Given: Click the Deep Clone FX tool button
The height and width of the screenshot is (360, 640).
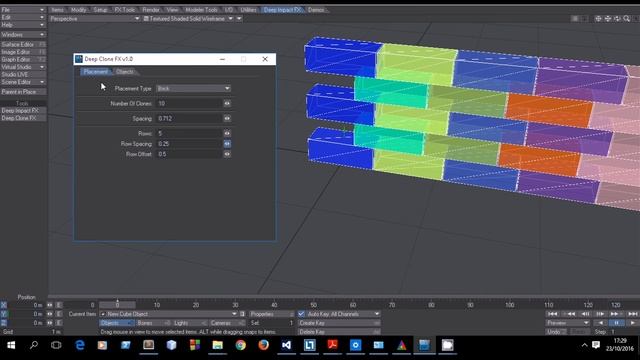Looking at the screenshot, I should point(23,118).
